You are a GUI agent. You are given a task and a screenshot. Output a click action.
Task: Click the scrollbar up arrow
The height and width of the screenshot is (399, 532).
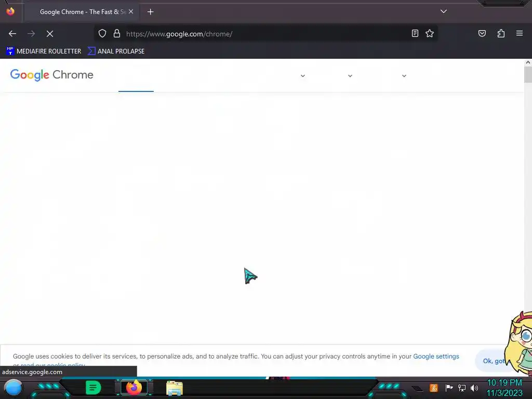pos(528,62)
